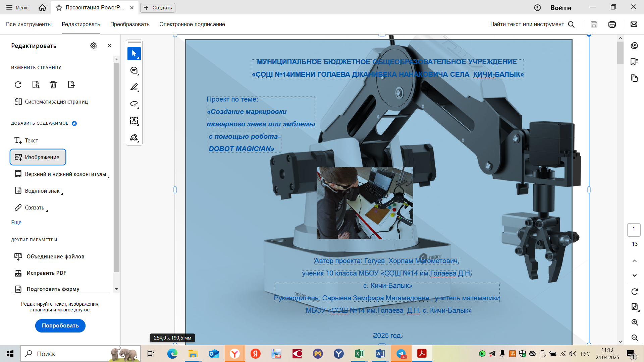Click the extract page icon
This screenshot has height=362, width=644.
[36, 84]
